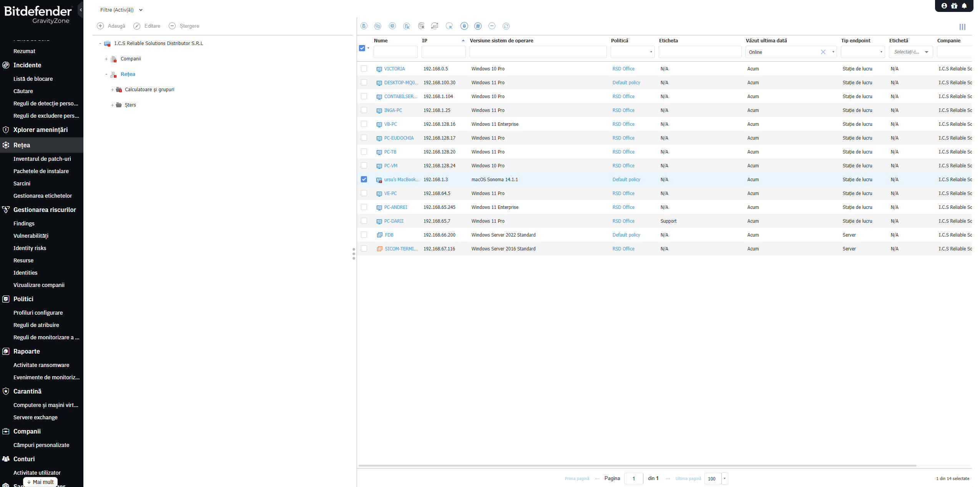
Task: Open Inventarul de patch-uri menu item
Action: 42,159
